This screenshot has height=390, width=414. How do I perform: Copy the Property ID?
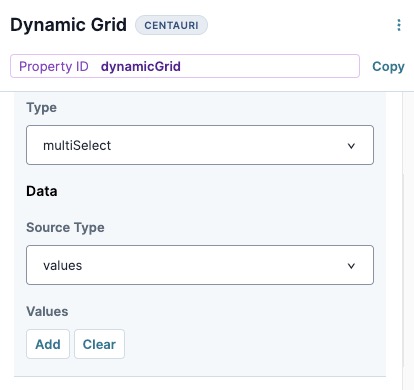click(388, 66)
